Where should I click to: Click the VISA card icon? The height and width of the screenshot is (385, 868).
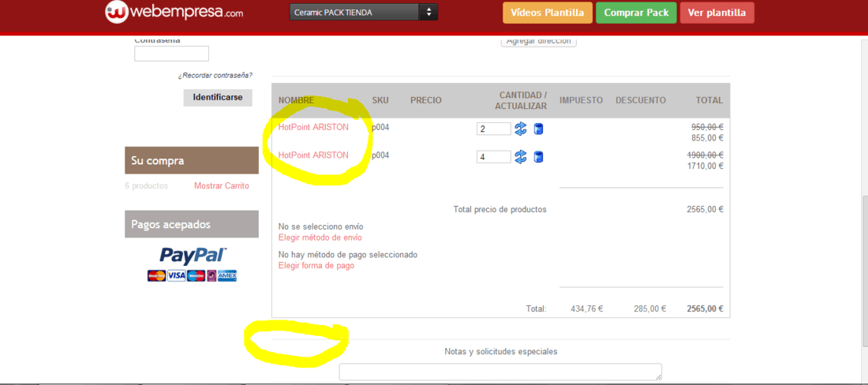point(176,275)
